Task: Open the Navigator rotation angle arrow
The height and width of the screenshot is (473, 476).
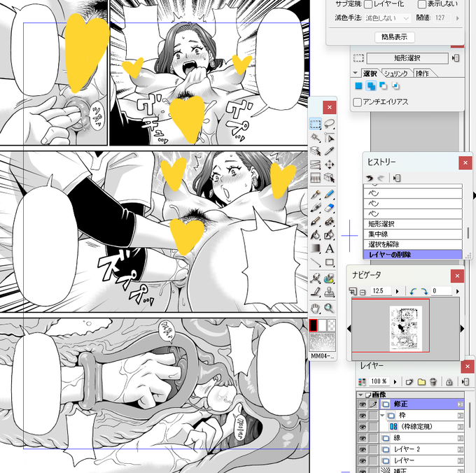Action: click(458, 292)
